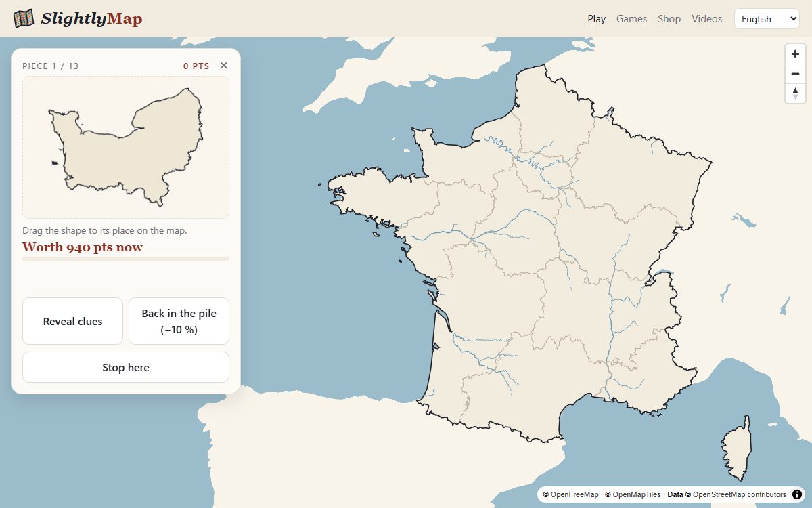Put the piece Back in the pile
Image resolution: width=812 pixels, height=508 pixels.
[x=179, y=321]
